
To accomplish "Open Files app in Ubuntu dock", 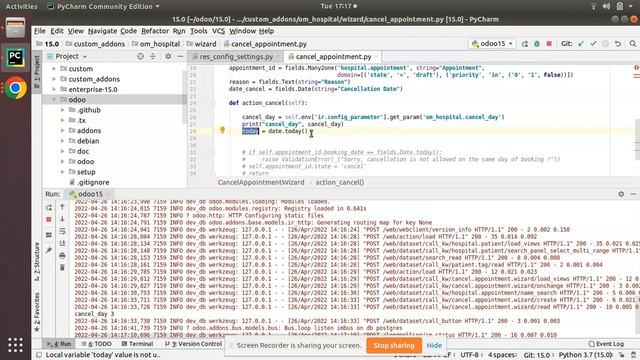I will click(x=15, y=28).
